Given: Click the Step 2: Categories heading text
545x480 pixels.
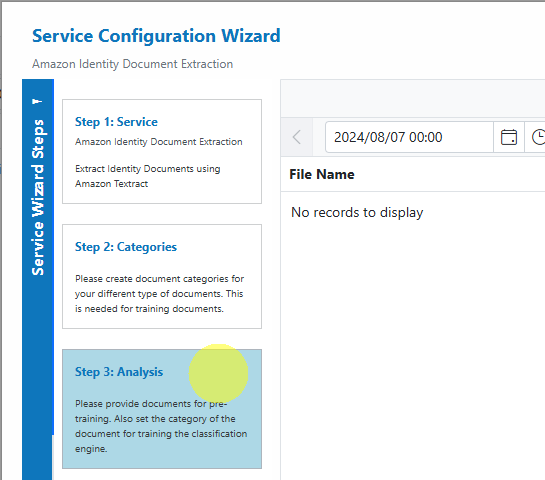Looking at the screenshot, I should (x=126, y=247).
